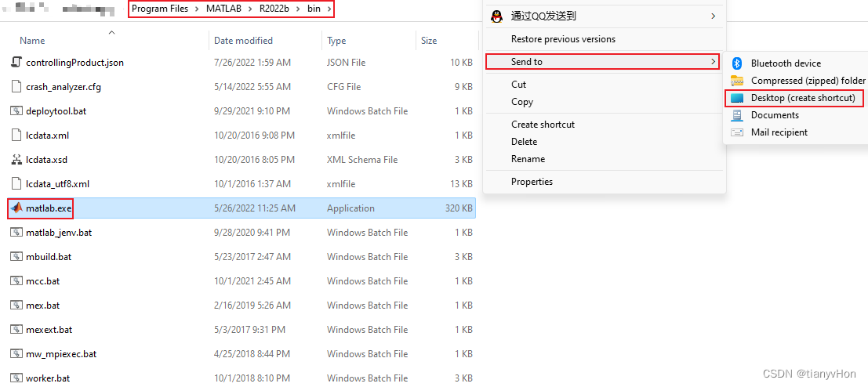Click the 7/26/2022 1:59 AM date cell
Viewport: 868px width, 387px height.
tap(252, 63)
